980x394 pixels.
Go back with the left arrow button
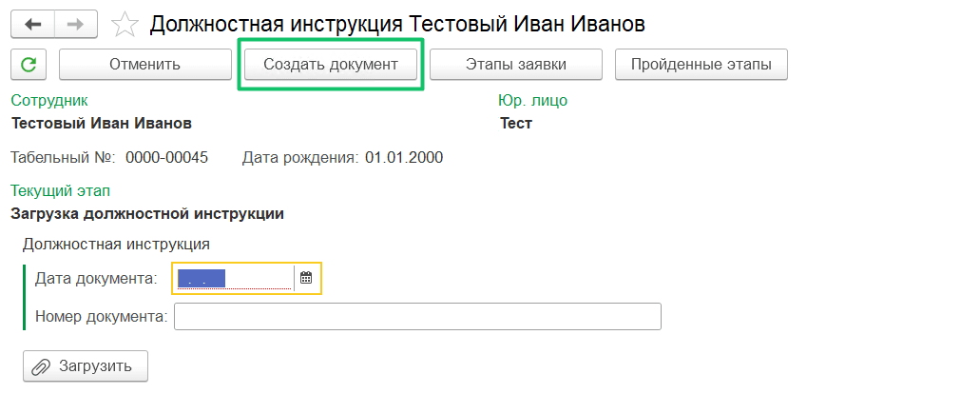click(x=33, y=25)
